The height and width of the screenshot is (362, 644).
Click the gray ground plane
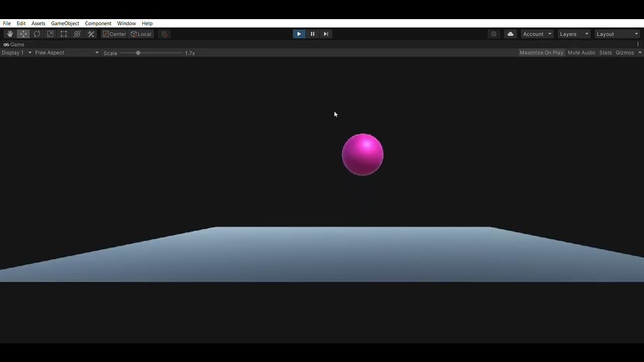322,254
